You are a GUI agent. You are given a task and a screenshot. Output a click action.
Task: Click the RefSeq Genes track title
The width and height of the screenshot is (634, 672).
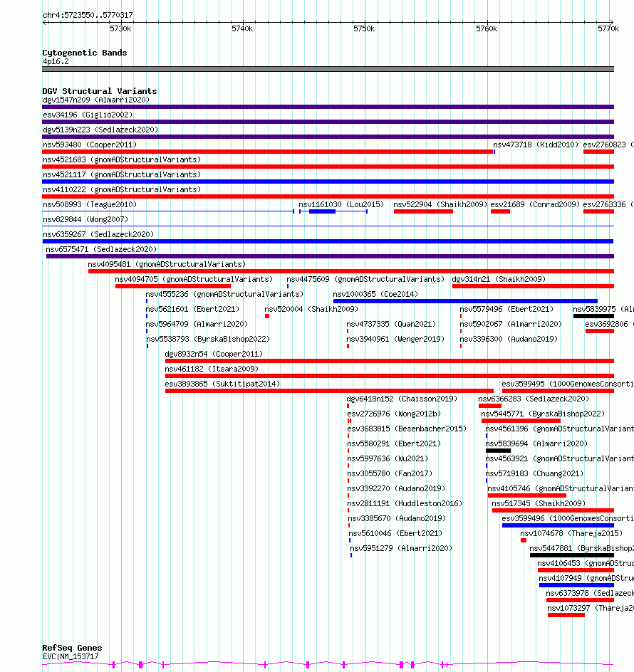coord(72,648)
